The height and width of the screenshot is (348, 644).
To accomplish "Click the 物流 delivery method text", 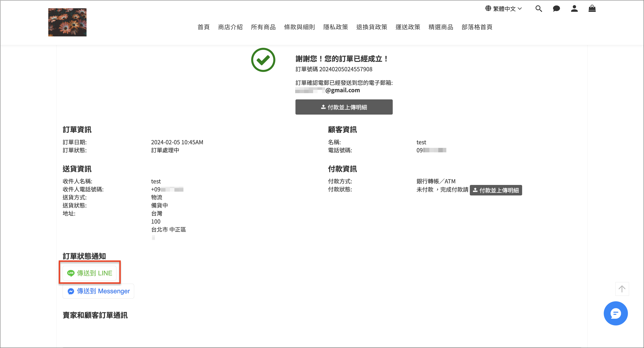I will click(157, 197).
